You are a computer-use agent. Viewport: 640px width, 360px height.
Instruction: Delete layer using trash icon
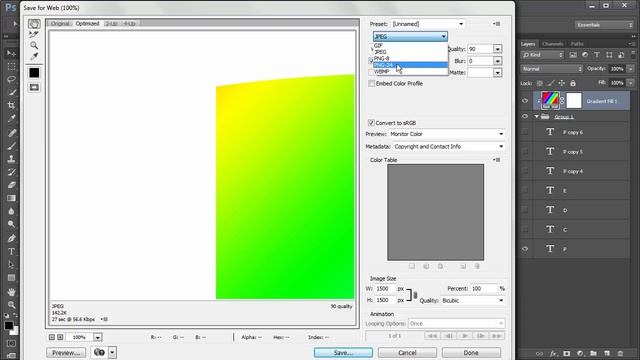(x=620, y=353)
